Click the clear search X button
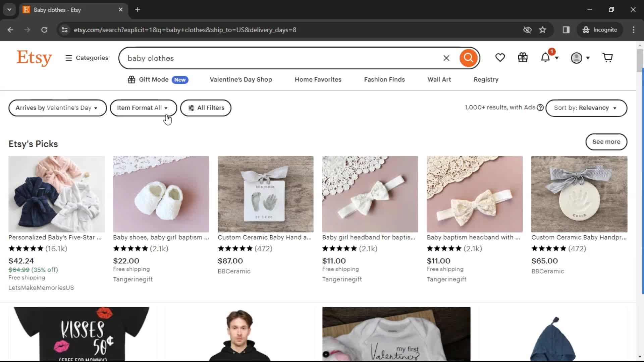644x362 pixels. (446, 58)
